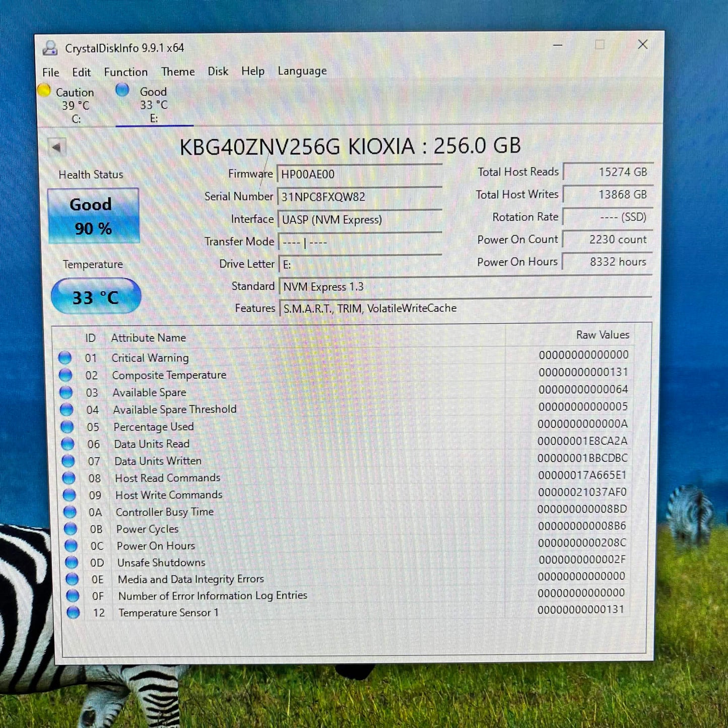The width and height of the screenshot is (728, 728).
Task: Click the blue orb beside Media and Data Integrity Errors
Action: point(72,579)
